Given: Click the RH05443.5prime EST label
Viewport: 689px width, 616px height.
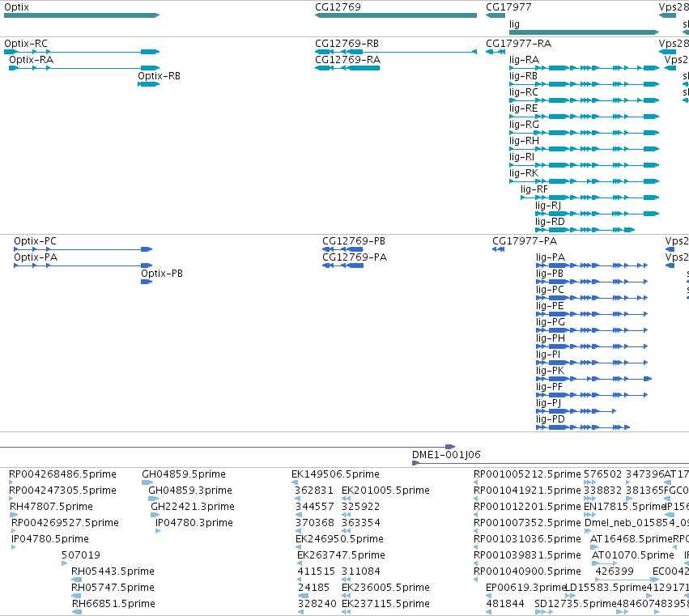Looking at the screenshot, I should pos(113,571).
